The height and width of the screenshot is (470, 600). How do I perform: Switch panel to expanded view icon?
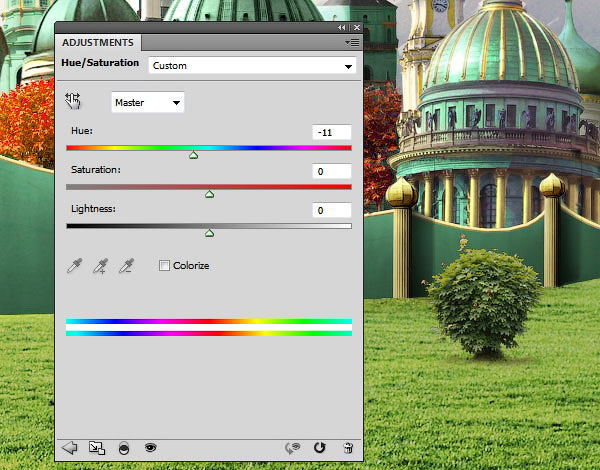pos(97,447)
